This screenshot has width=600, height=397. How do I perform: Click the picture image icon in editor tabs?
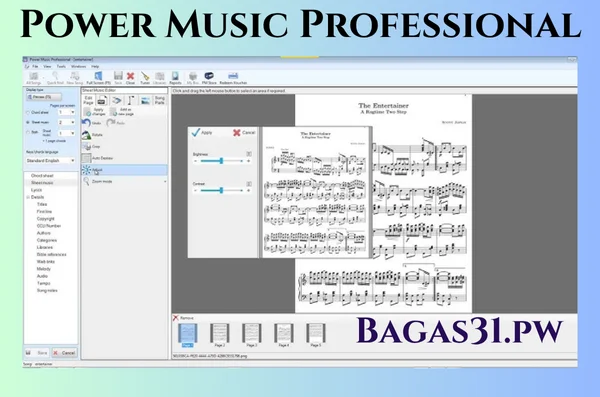point(145,101)
